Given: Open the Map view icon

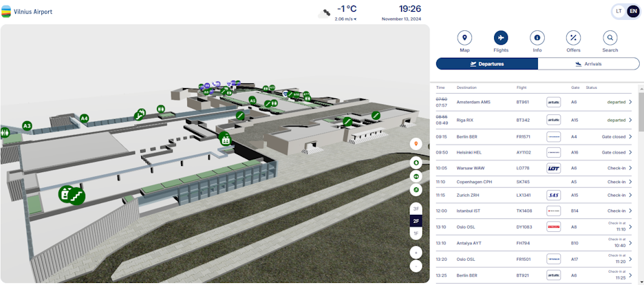Looking at the screenshot, I should click(x=464, y=38).
